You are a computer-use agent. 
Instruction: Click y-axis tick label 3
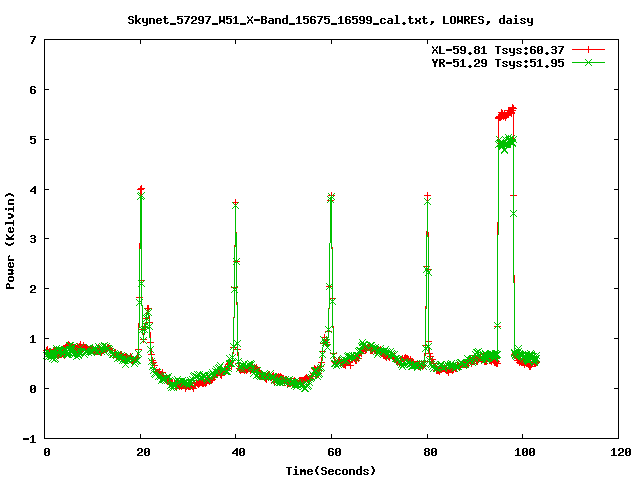(x=33, y=239)
